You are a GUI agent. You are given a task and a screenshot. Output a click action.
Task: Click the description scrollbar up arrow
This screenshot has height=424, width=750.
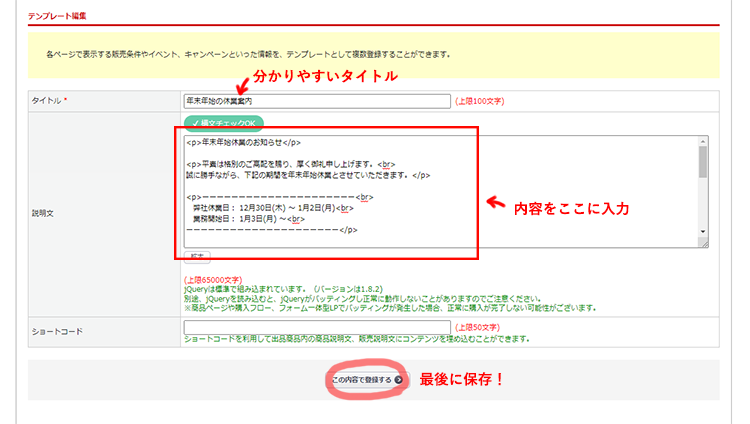click(x=703, y=142)
